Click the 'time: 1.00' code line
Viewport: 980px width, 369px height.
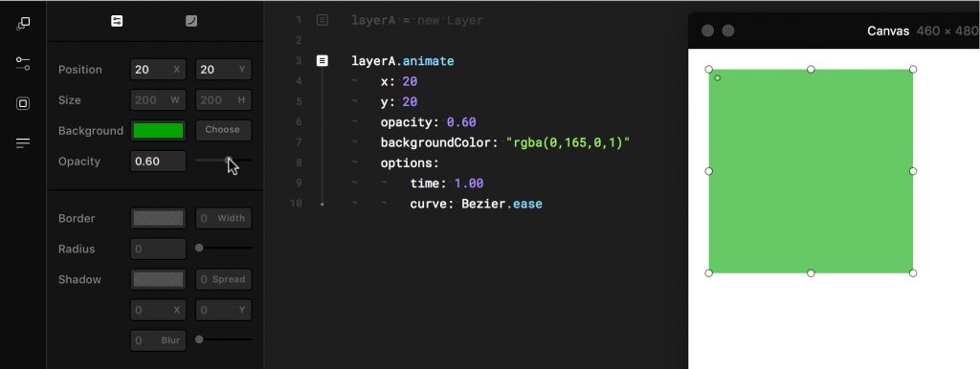click(447, 184)
